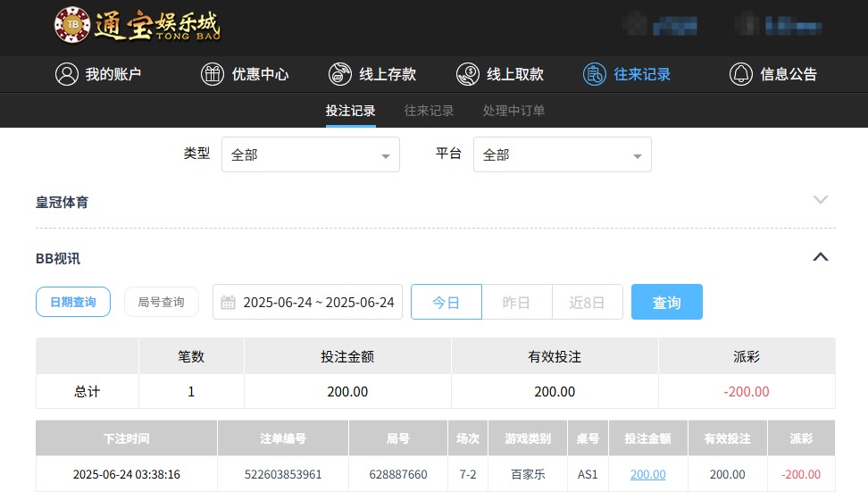Switch to the 投注记录 sub-tab
Screen dimensions: 868x500
coord(350,111)
